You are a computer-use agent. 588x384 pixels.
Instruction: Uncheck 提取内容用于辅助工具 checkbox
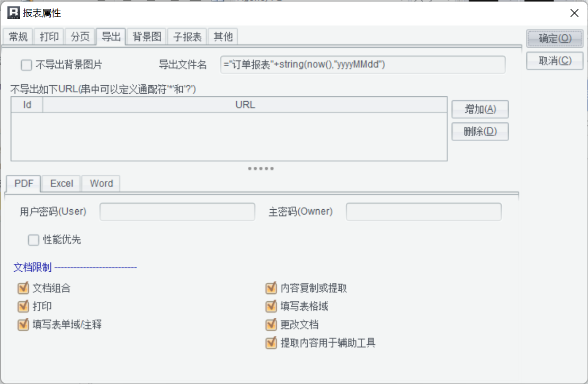[271, 343]
